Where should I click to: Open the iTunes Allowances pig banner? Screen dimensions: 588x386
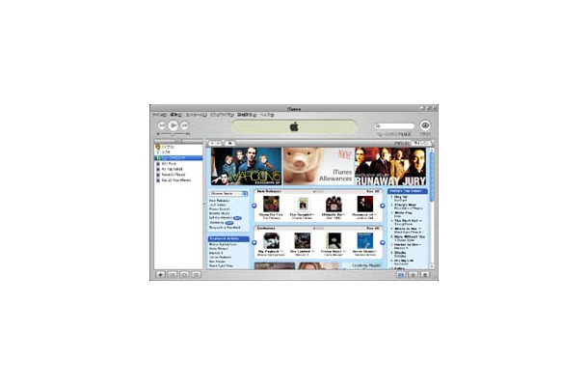point(318,166)
